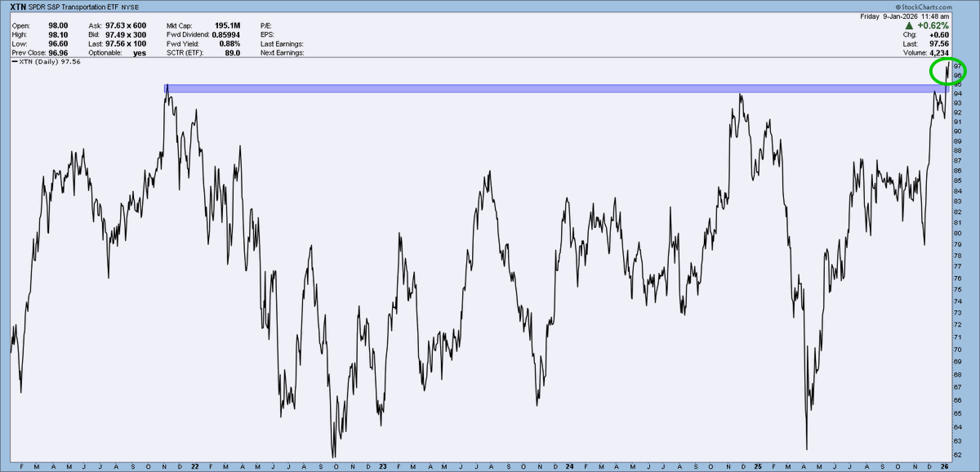Click the Optionable value 'yes'

pyautogui.click(x=139, y=52)
